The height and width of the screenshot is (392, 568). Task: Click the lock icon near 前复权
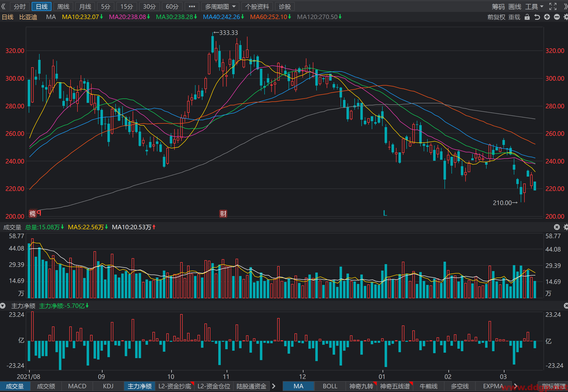pos(527,17)
